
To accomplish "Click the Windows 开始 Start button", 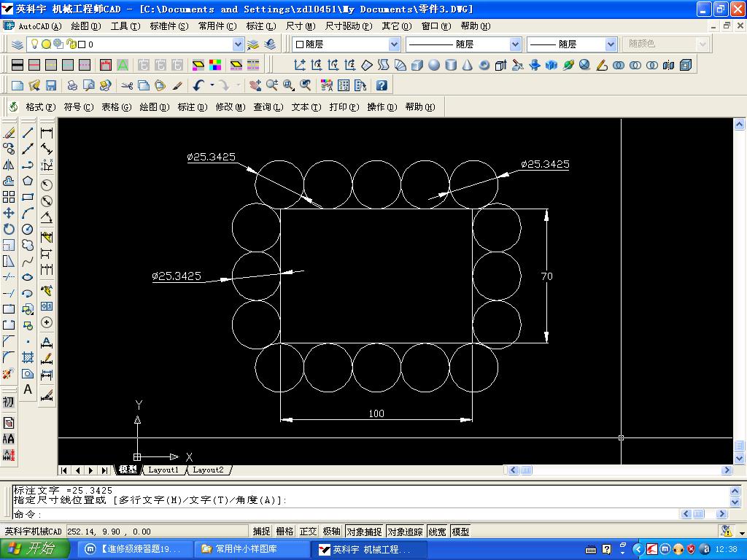I will (34, 549).
